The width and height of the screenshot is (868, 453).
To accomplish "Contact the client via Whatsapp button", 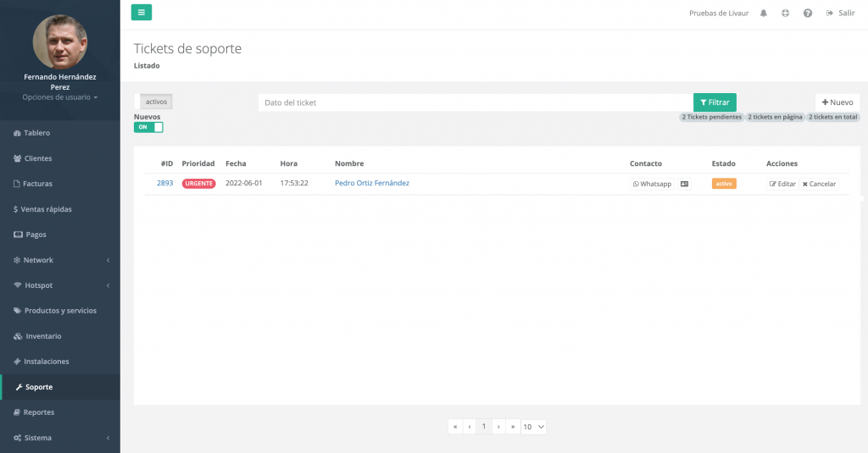I will [x=652, y=184].
